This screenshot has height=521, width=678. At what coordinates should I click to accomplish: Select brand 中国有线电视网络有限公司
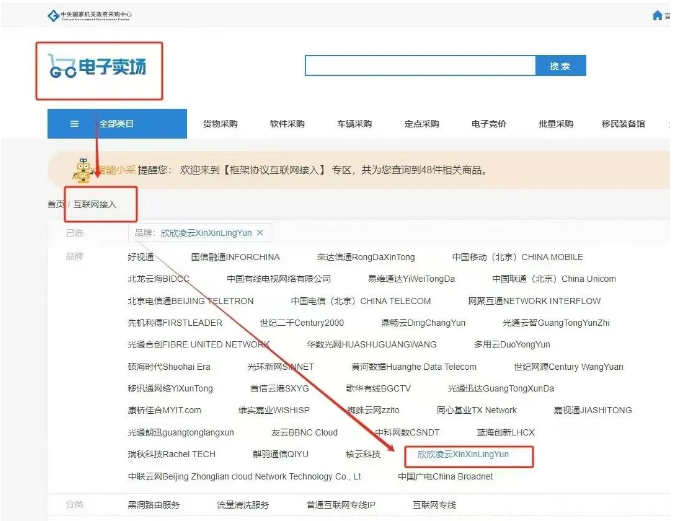tap(279, 279)
